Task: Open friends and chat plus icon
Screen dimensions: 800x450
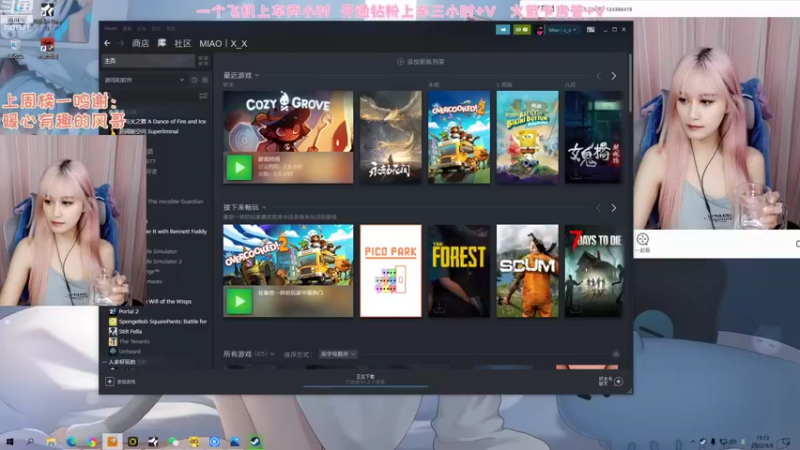Action: pyautogui.click(x=618, y=381)
